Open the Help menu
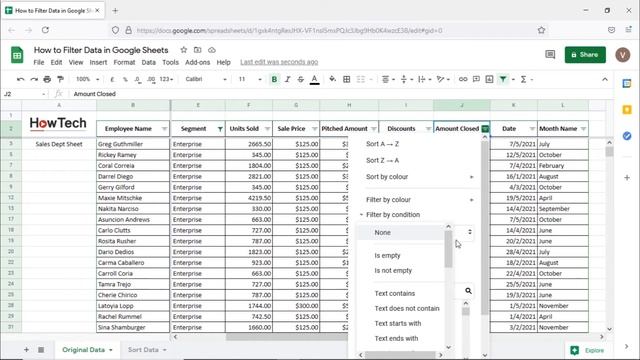 tap(223, 62)
